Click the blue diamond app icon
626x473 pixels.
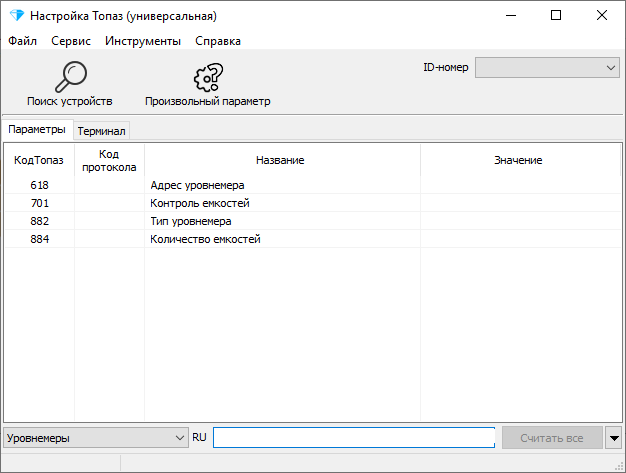pyautogui.click(x=17, y=16)
